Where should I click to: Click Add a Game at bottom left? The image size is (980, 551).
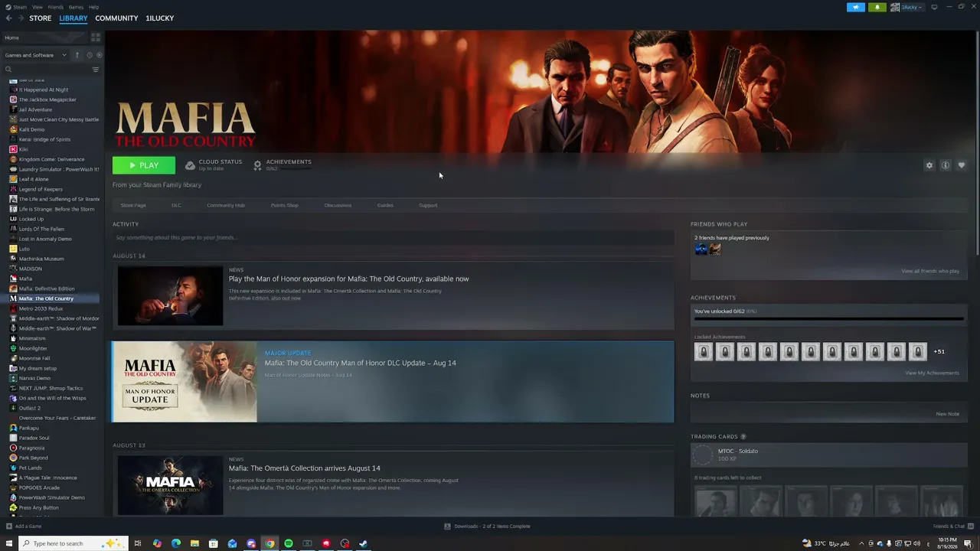tap(24, 527)
